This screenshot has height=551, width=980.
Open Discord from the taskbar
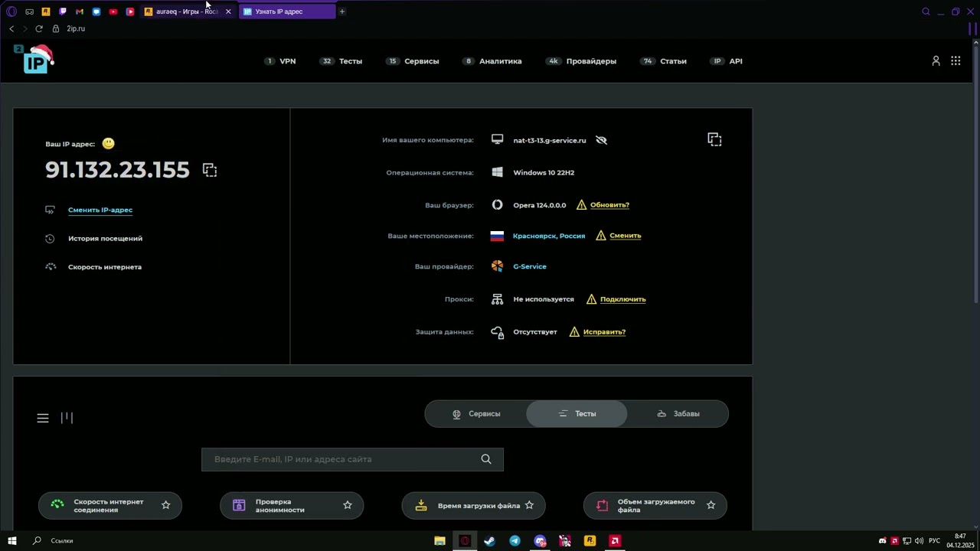[540, 541]
